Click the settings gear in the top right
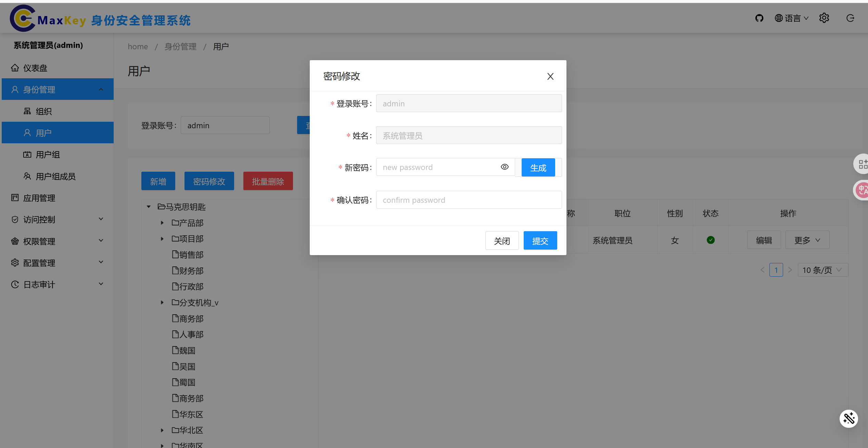868x448 pixels. [x=824, y=18]
